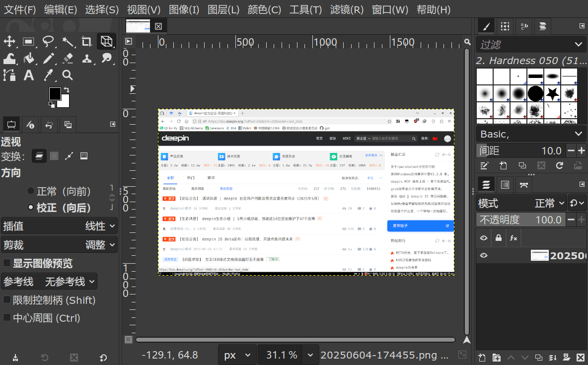Toggle layer effects fx visibility
588x365 pixels.
(x=514, y=238)
